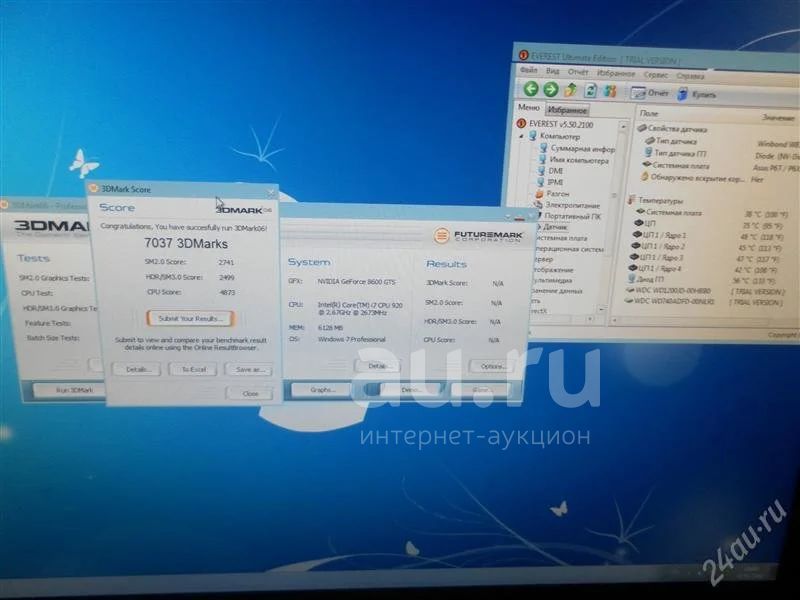Click the ЦП1 / Ядро 1 temperature row
800x600 pixels.
(708, 236)
